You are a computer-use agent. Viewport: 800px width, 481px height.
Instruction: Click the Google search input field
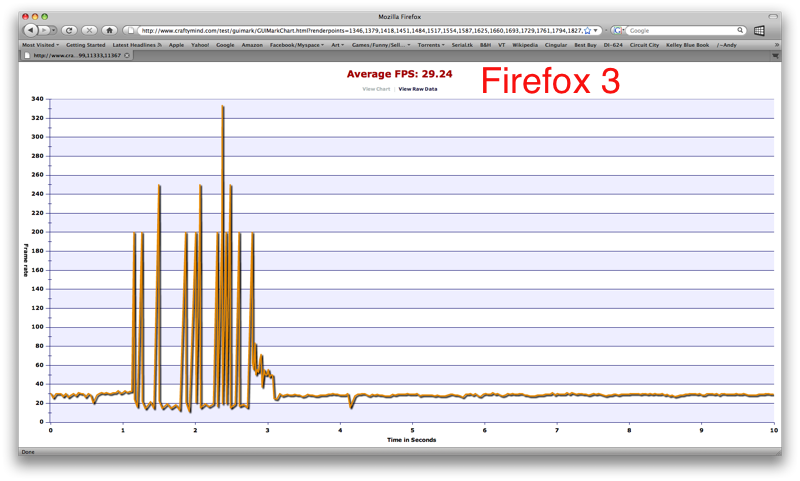pos(682,31)
